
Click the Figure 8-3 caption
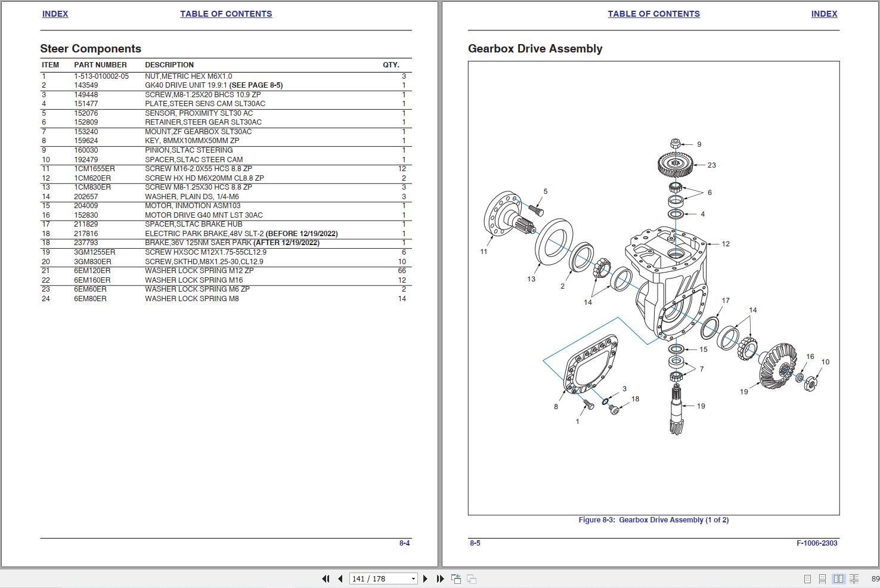tap(653, 520)
